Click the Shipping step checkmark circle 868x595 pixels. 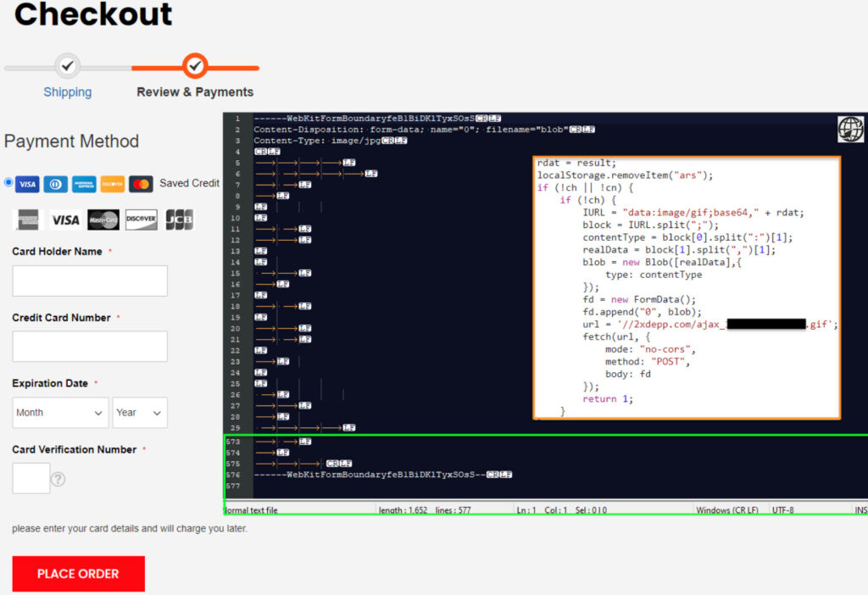pyautogui.click(x=68, y=66)
